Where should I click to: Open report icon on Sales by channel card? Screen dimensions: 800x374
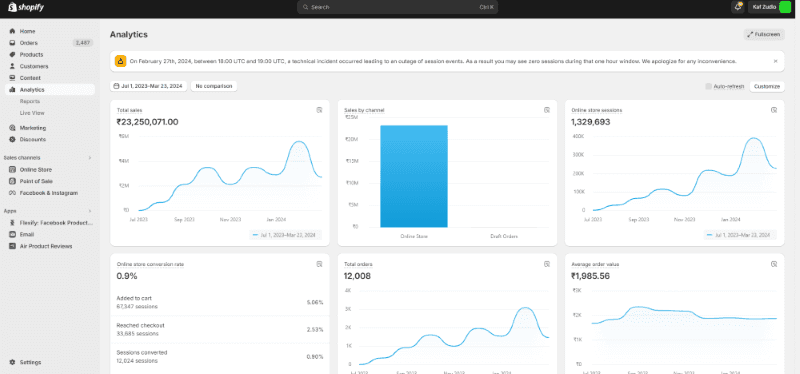coord(547,110)
